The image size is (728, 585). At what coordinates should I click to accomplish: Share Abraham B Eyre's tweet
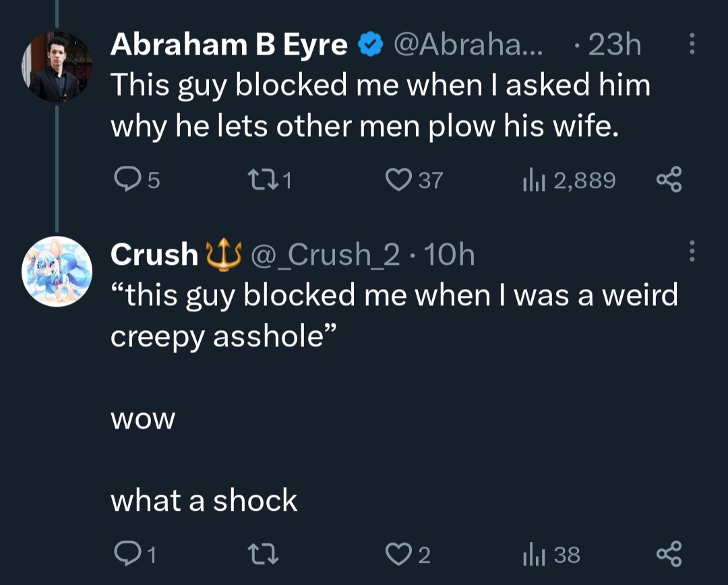[x=669, y=179]
